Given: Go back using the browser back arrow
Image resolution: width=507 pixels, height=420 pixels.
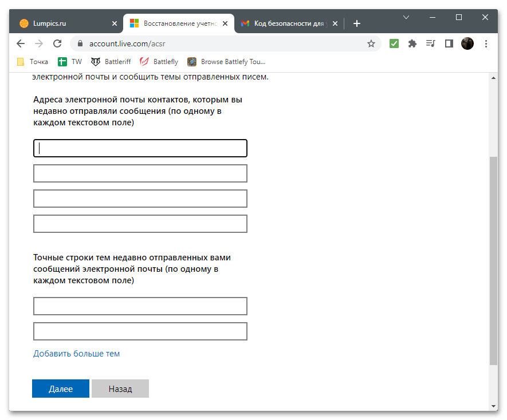Looking at the screenshot, I should (x=21, y=43).
